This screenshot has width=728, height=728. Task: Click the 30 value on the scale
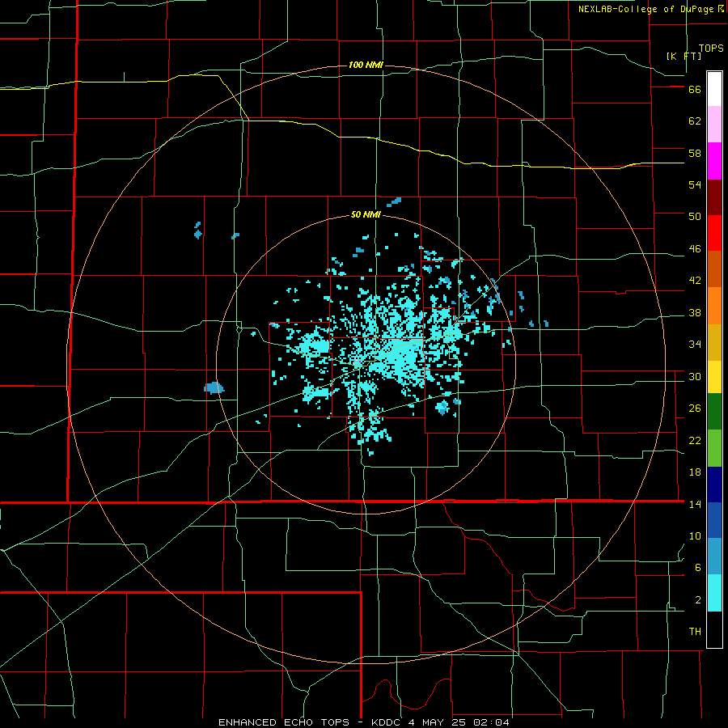pyautogui.click(x=695, y=376)
